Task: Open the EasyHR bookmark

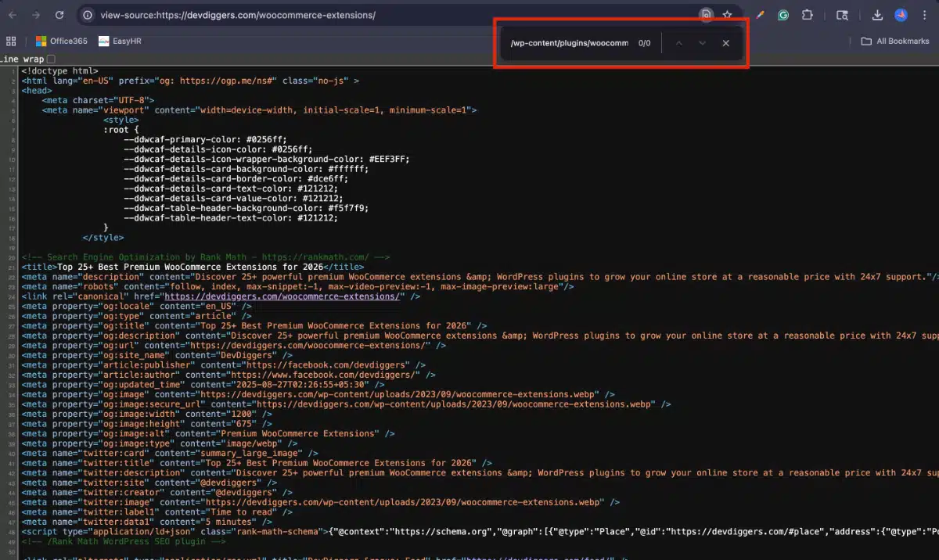Action: point(120,41)
